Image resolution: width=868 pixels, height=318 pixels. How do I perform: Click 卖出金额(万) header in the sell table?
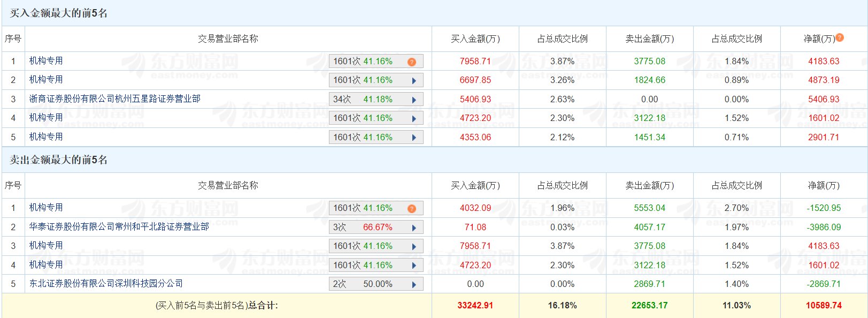tap(649, 185)
